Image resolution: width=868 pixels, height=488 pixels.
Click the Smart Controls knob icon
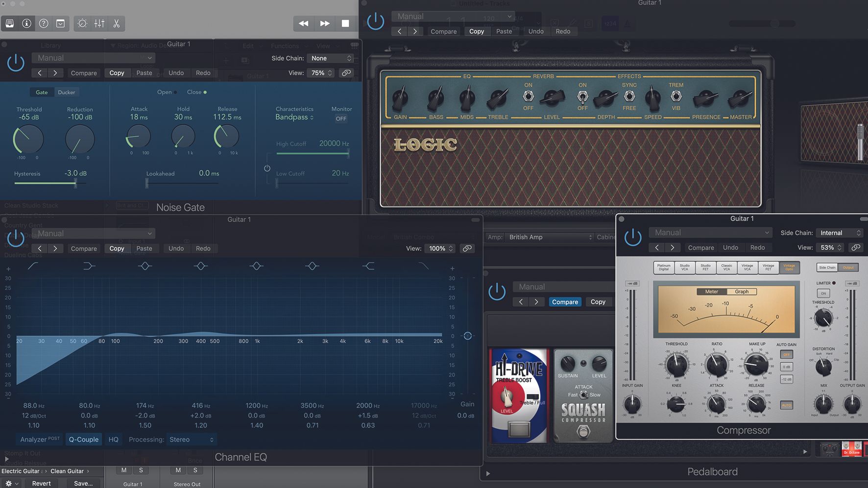pyautogui.click(x=81, y=23)
